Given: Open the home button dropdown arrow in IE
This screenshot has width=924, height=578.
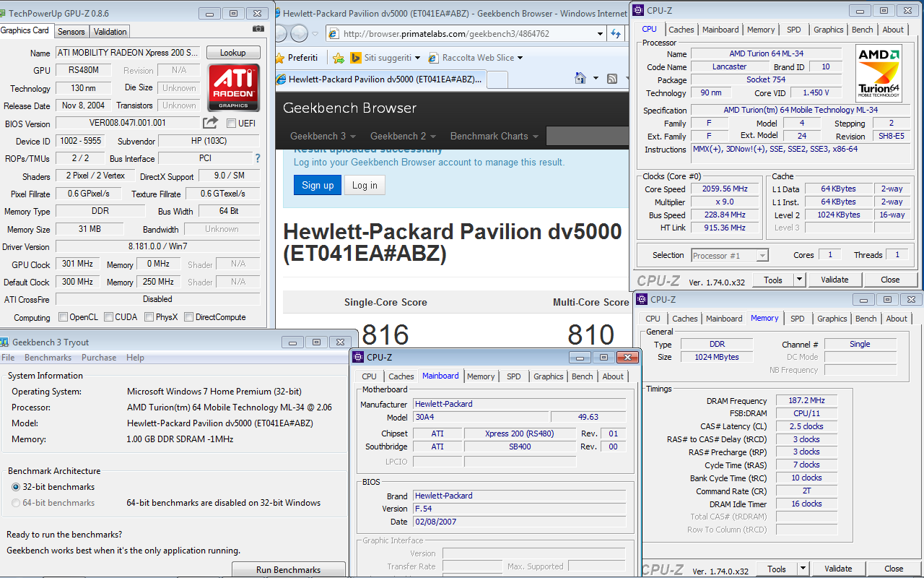Looking at the screenshot, I should coord(596,79).
